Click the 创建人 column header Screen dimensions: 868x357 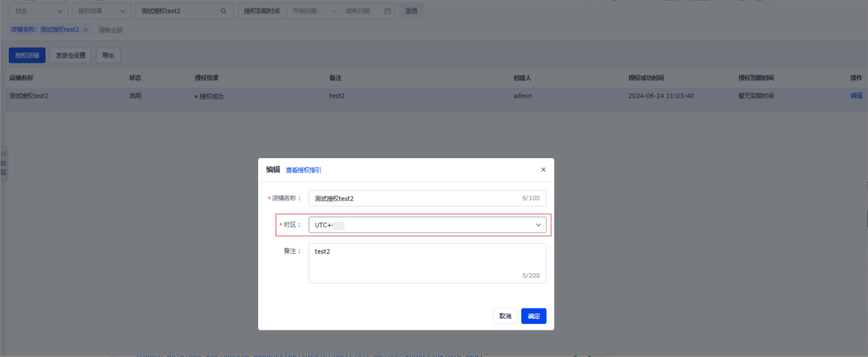[522, 78]
